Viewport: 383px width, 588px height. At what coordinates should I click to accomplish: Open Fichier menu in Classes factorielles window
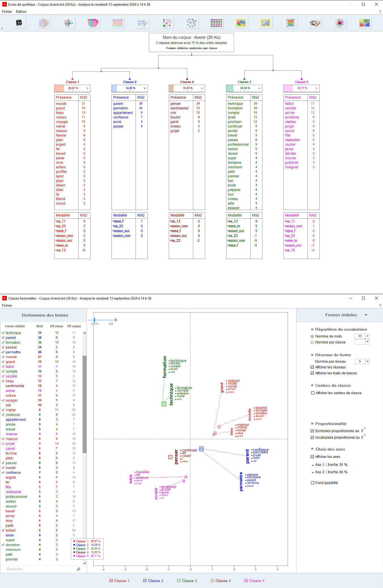click(7, 305)
